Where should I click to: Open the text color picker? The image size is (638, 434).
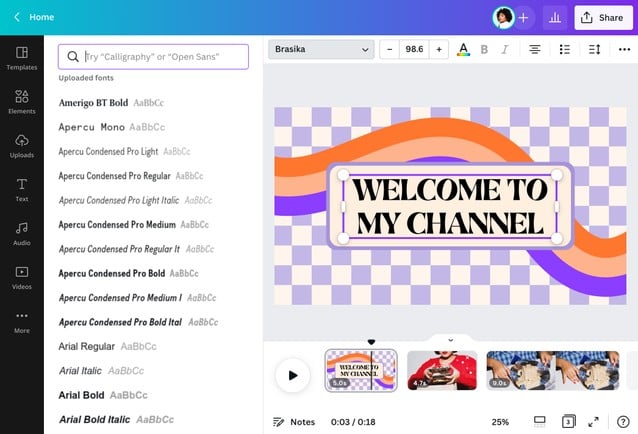tap(463, 49)
